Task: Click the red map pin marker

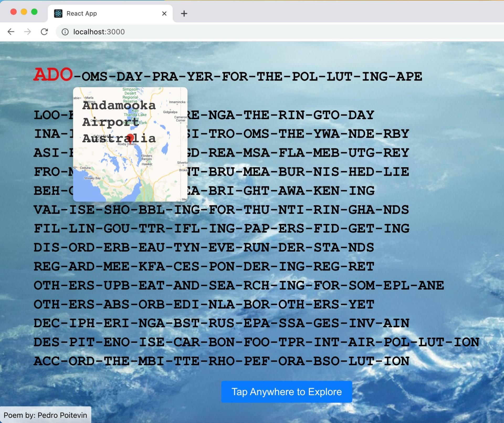Action: click(x=130, y=138)
